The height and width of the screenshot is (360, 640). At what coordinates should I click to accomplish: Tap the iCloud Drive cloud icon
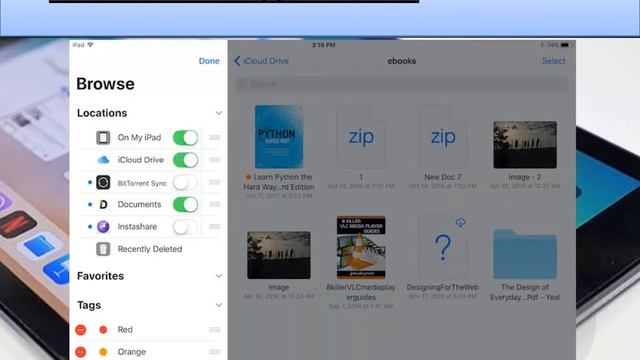[103, 160]
